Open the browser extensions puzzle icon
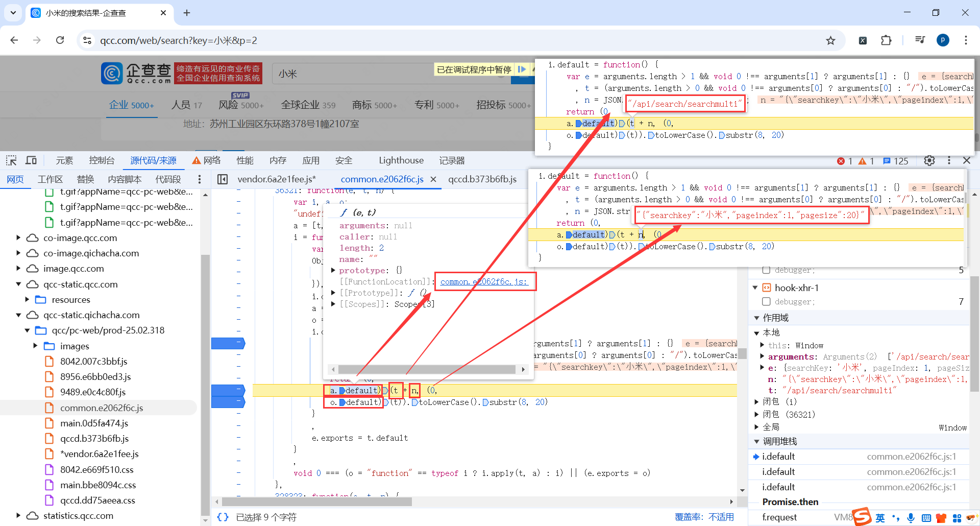980x526 pixels. tap(886, 40)
